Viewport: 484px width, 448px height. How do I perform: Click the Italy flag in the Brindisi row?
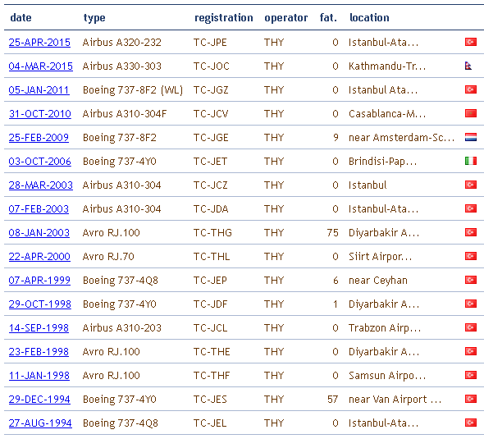tap(471, 161)
